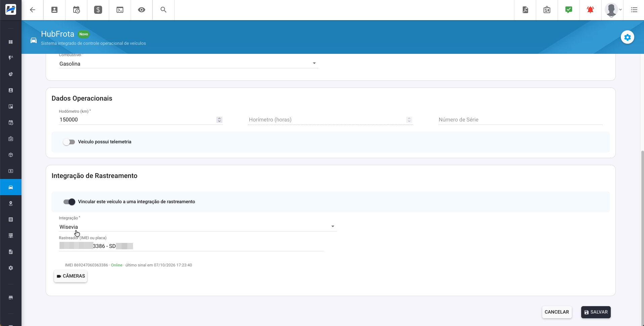The image size is (644, 326).
Task: Open the pie chart icon in left sidebar
Action: pos(11,74)
